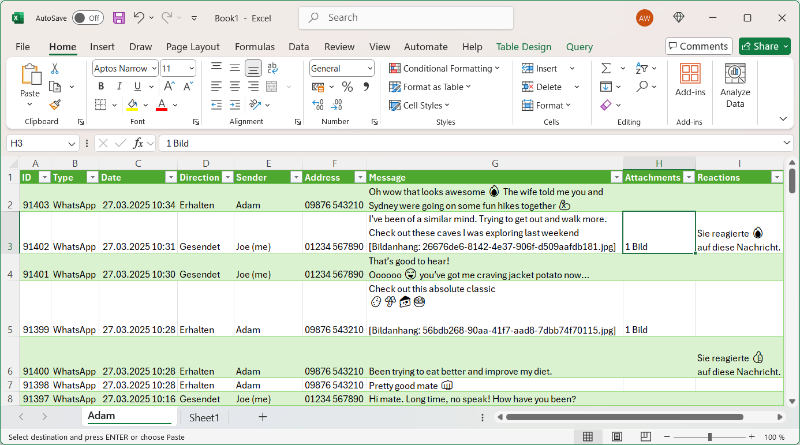Open the File menu

click(x=22, y=46)
